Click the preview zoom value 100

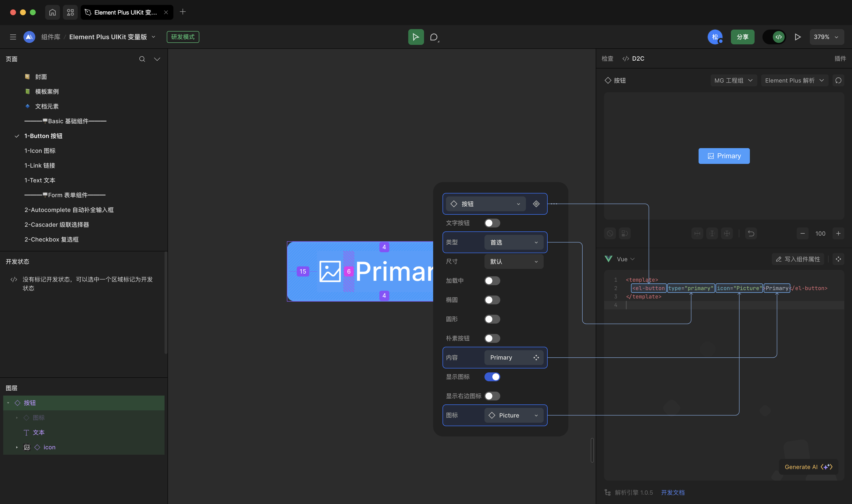pyautogui.click(x=820, y=233)
